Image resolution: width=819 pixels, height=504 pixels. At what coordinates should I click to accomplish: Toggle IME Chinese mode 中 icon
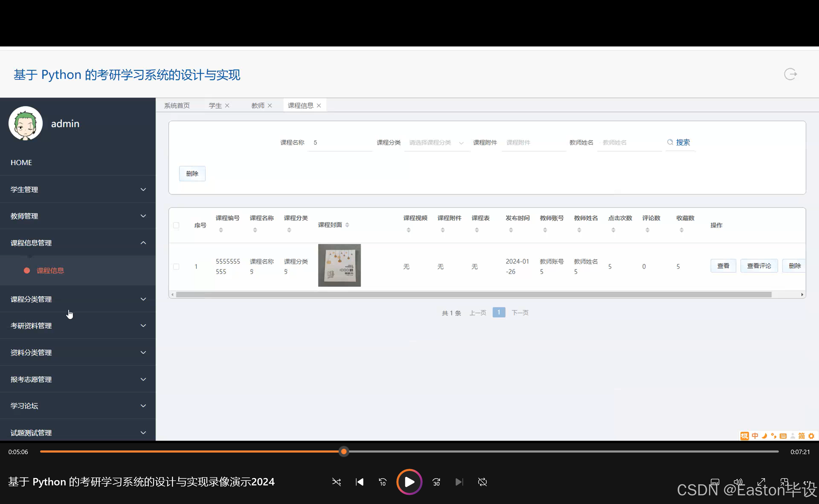[x=755, y=436]
